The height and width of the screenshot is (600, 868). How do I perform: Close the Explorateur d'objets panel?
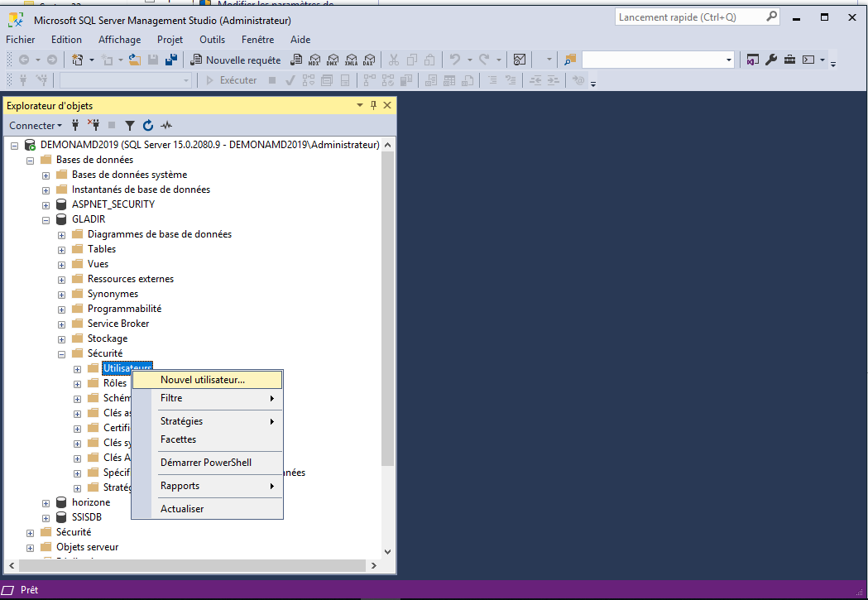tap(387, 105)
